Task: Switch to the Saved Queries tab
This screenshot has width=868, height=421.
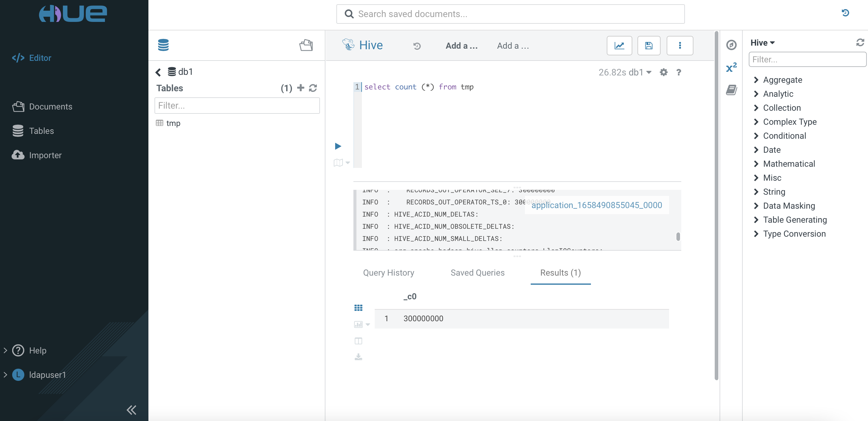Action: pyautogui.click(x=477, y=272)
